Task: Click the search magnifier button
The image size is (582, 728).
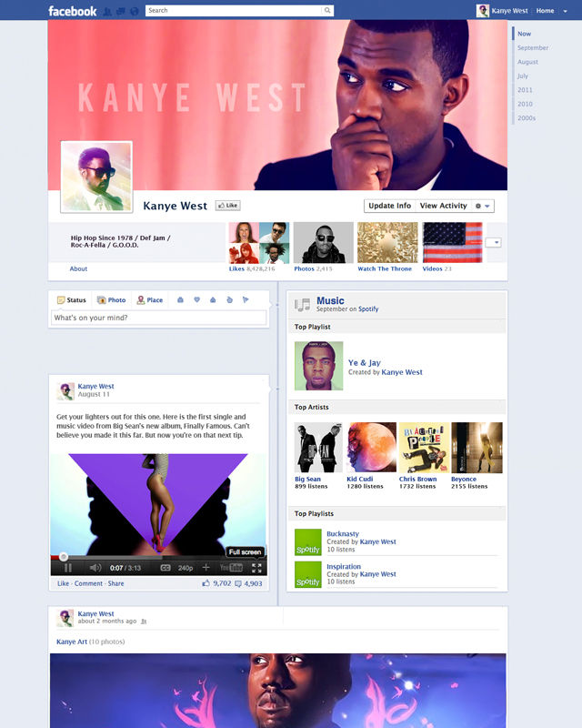Action: (x=327, y=10)
